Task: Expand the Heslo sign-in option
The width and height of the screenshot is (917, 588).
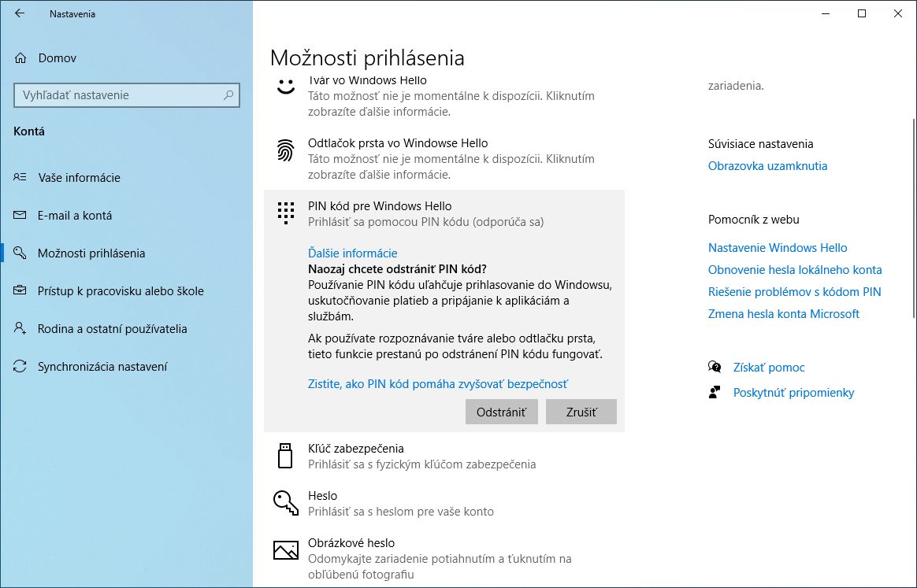Action: (444, 503)
